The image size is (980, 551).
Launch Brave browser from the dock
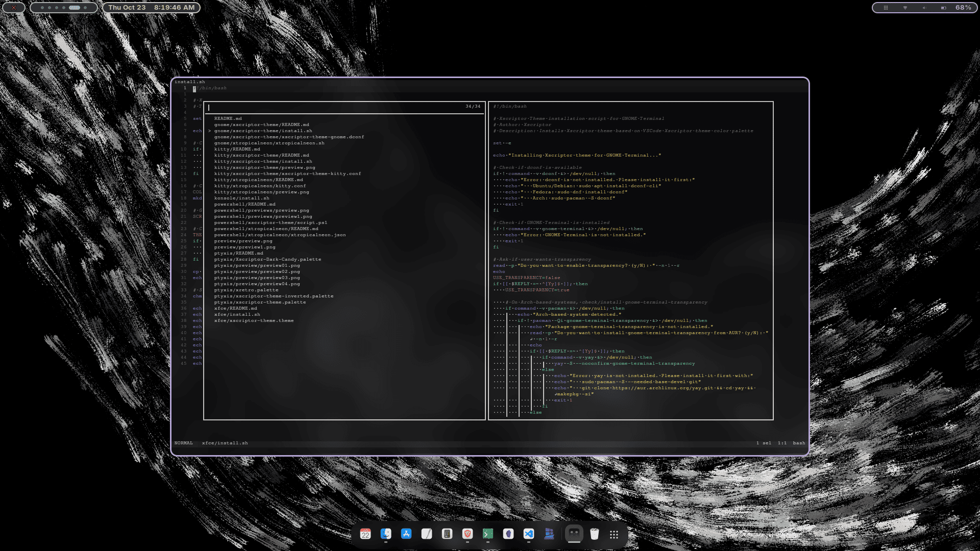click(468, 534)
